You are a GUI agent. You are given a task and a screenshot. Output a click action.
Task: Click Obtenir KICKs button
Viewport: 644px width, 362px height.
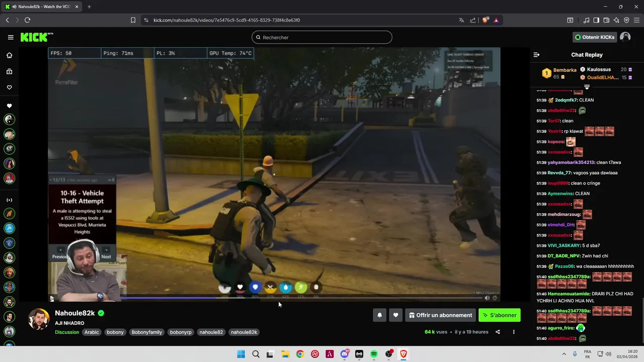click(x=595, y=37)
